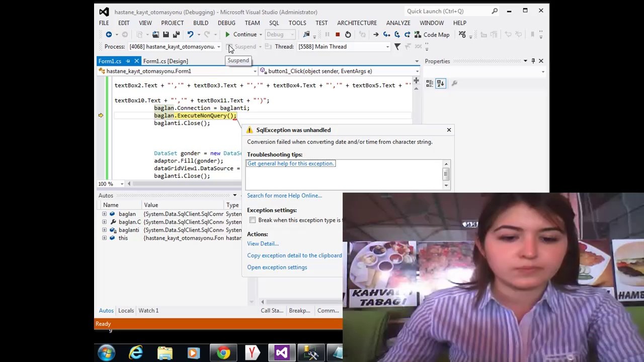Click 'Copy exception detail to the clipboard'
Viewport: 644px width, 362px height.
pyautogui.click(x=294, y=255)
